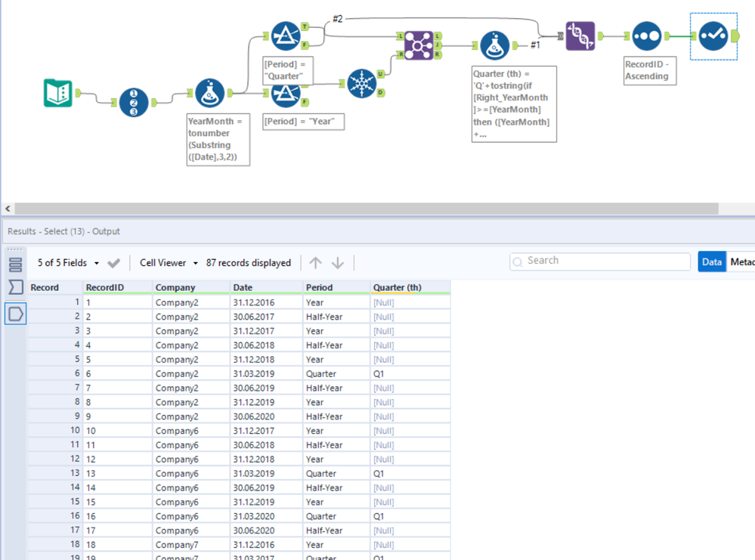755x560 pixels.
Task: Select the Filter tool for Period = Quarter
Action: [x=286, y=36]
